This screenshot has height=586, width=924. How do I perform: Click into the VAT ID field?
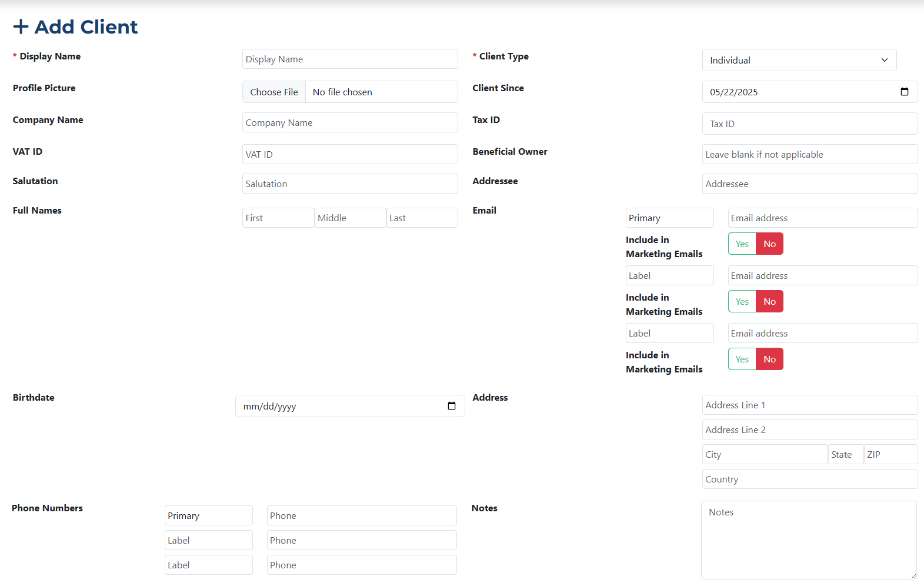350,154
